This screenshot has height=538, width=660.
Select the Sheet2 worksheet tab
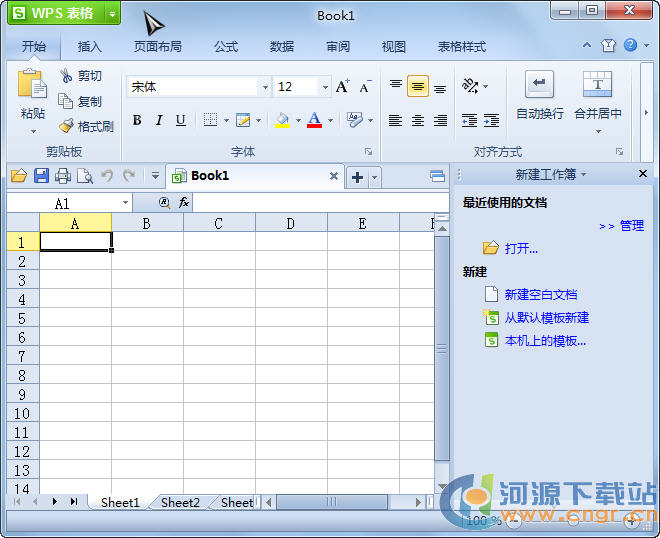pos(180,502)
